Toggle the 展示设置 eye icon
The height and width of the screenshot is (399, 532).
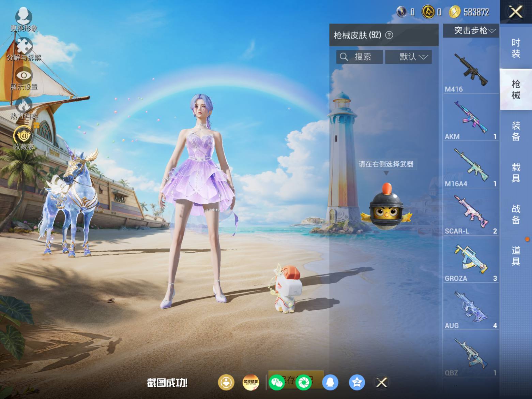24,79
